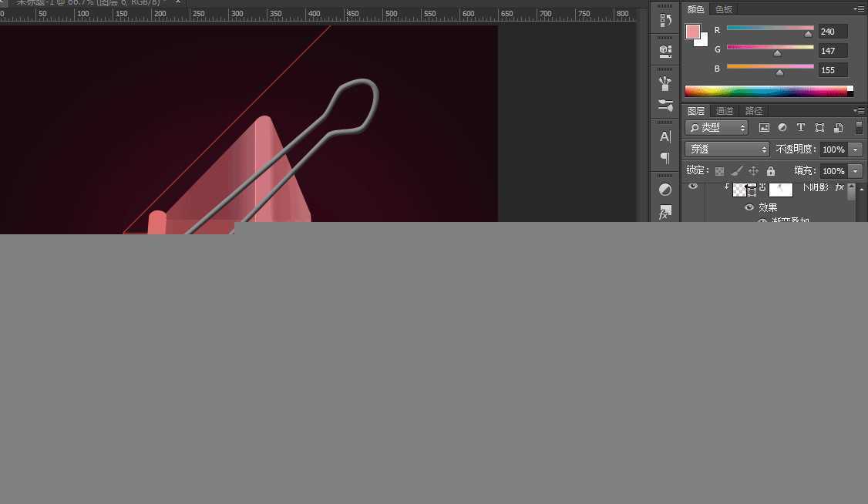Click the foreground color swatch
Screen dimensions: 868x504
692,32
